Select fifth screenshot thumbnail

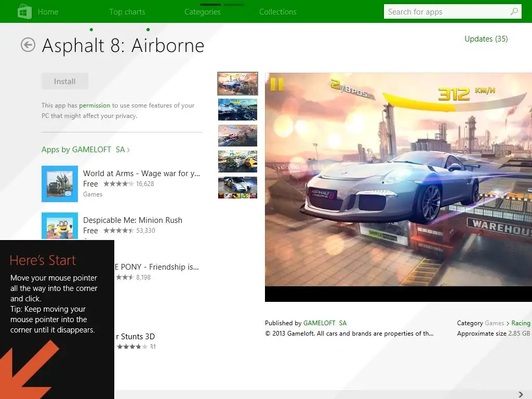click(x=237, y=188)
